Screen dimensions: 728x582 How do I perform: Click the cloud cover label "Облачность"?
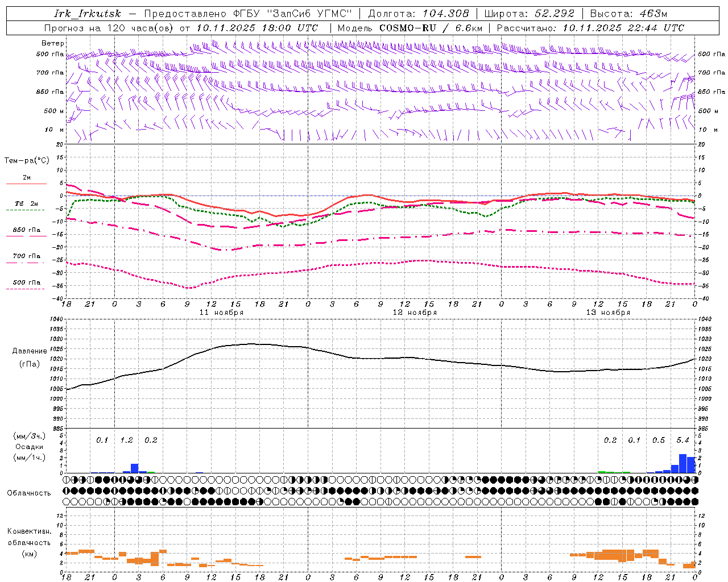click(x=29, y=493)
